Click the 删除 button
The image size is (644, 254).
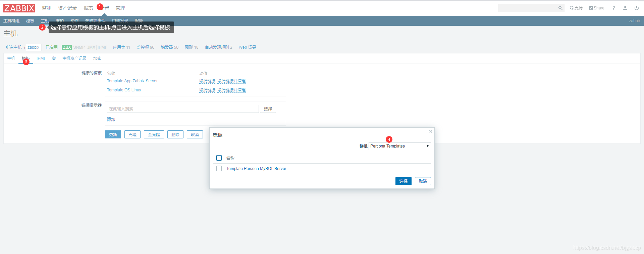(175, 134)
